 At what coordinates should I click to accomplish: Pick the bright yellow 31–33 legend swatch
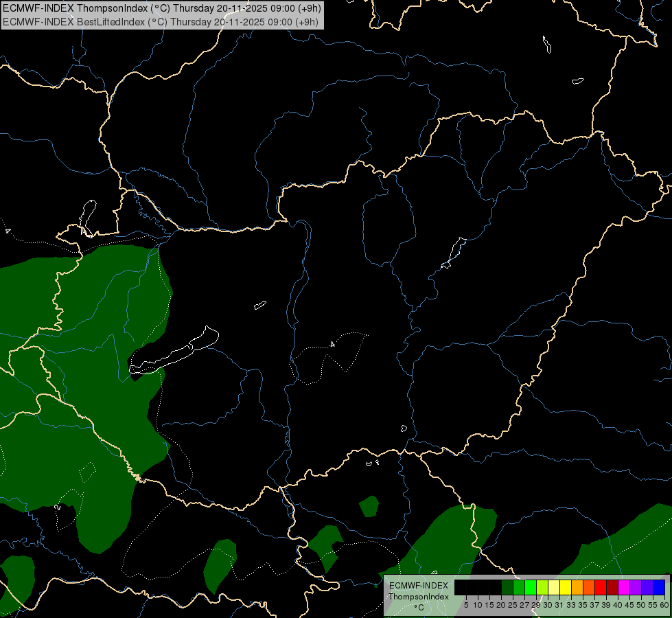[x=566, y=587]
